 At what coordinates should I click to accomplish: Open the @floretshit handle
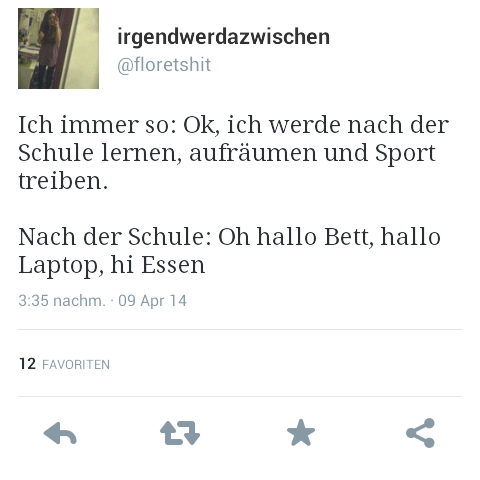click(164, 64)
